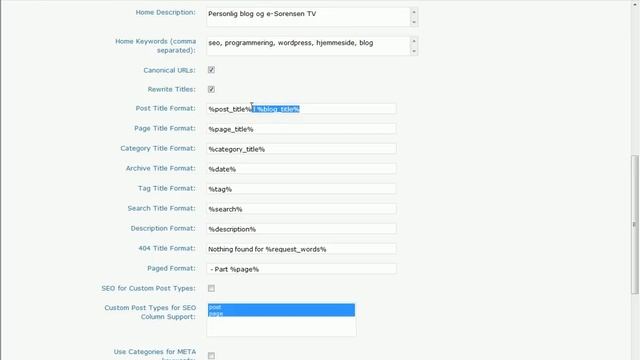Click the Paged Format label
This screenshot has height=360, width=640.
(171, 268)
